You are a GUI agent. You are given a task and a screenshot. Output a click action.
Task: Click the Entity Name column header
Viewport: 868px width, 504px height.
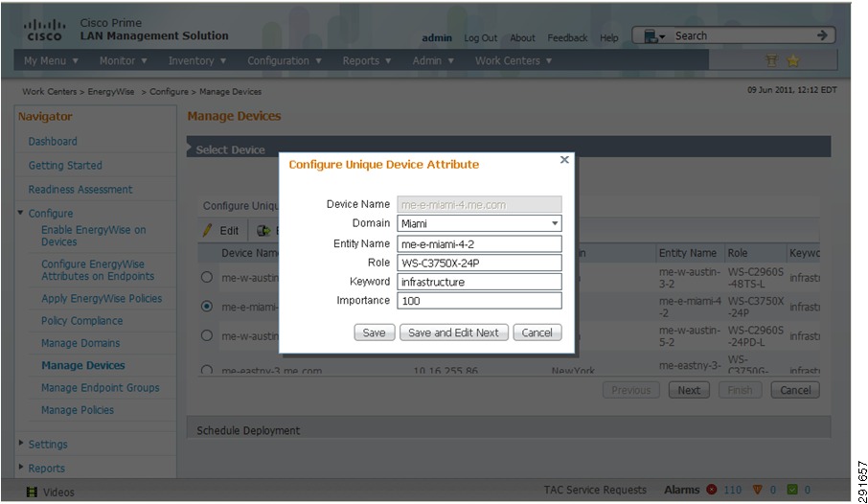pyautogui.click(x=688, y=253)
